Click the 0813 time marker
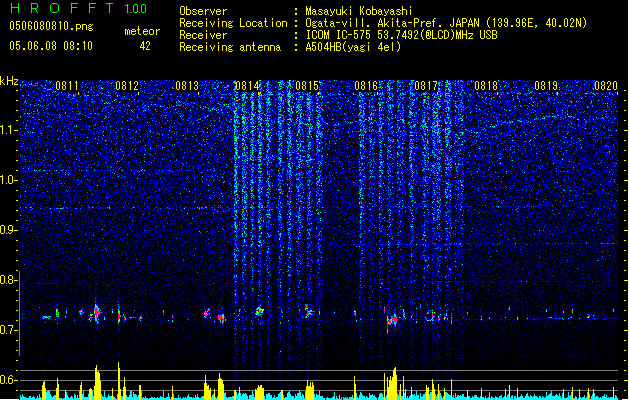 (x=187, y=86)
